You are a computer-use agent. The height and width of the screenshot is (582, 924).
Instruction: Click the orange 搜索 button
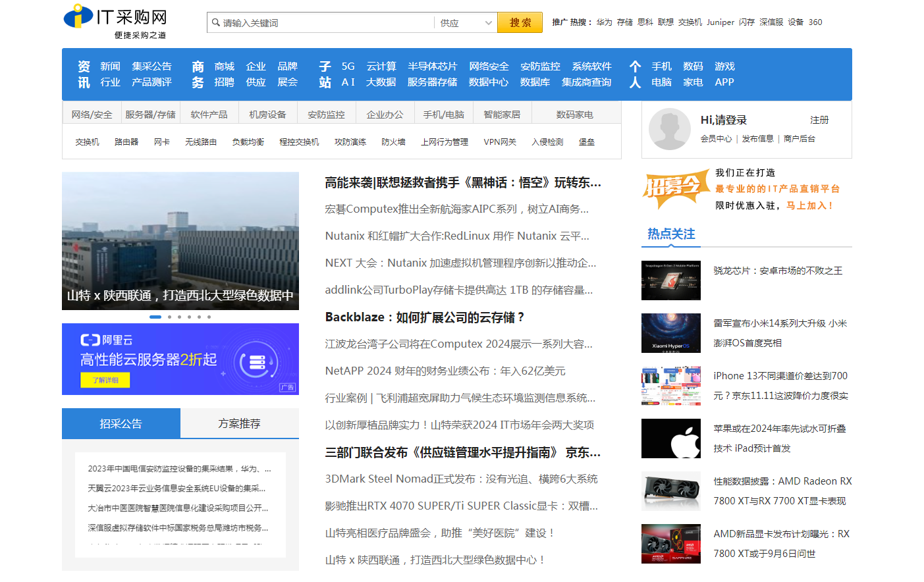[x=520, y=22]
